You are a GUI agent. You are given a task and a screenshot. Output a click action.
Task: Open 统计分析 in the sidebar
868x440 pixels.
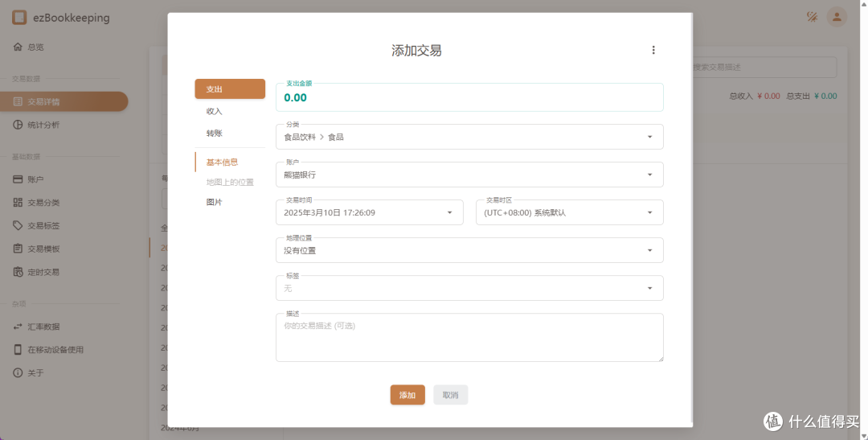(x=64, y=125)
